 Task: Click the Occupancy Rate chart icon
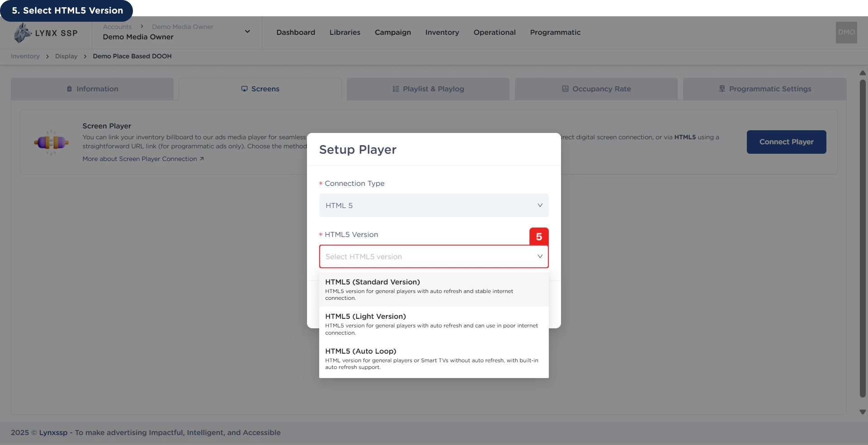566,89
